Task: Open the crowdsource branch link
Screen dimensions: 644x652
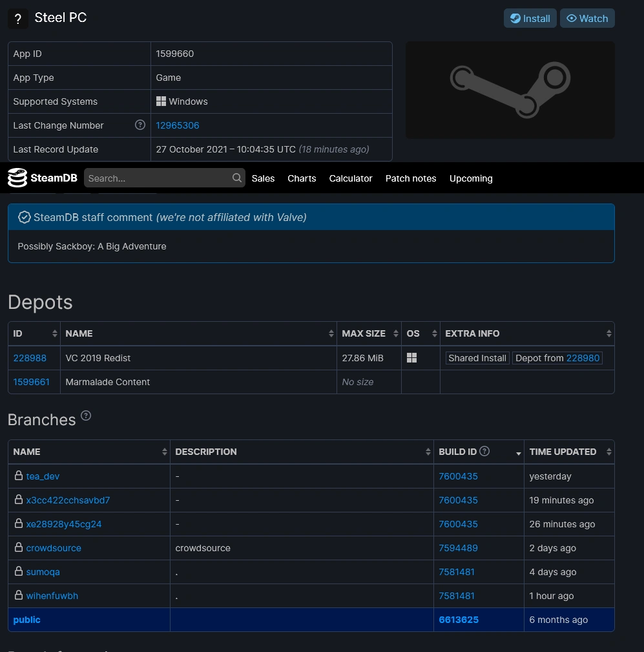Action: [x=54, y=548]
